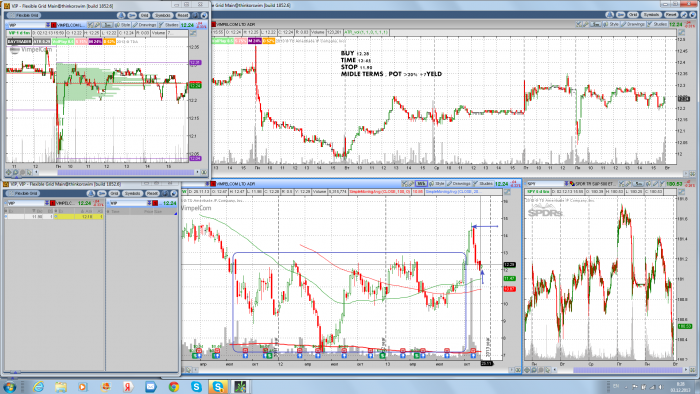This screenshot has height=394, width=700.
Task: Click Symbols button in lower-left window header
Action: coord(133,193)
